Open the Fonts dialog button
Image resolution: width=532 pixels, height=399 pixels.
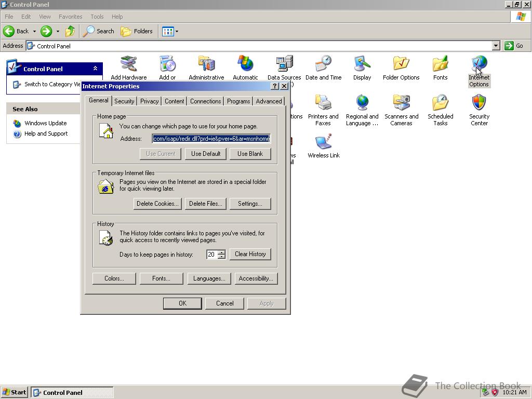point(161,278)
